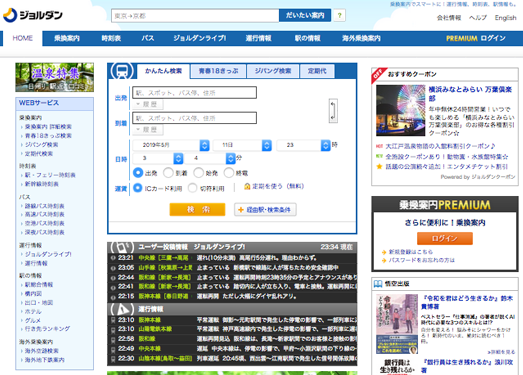Image resolution: width=523 pixels, height=375 pixels.
Task: Switch to the かんたん検索 tab
Action: [163, 71]
